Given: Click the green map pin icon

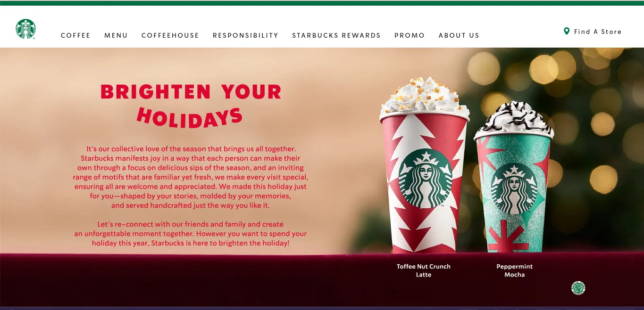Looking at the screenshot, I should pos(567,31).
